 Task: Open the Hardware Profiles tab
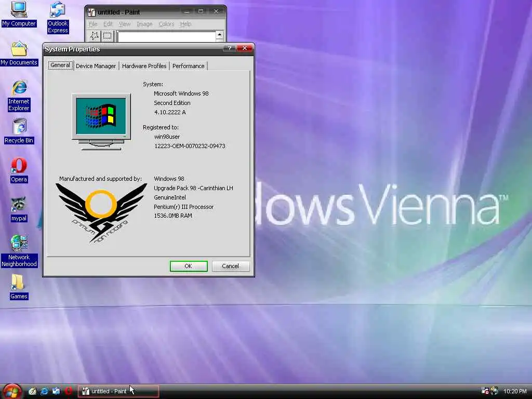[144, 66]
